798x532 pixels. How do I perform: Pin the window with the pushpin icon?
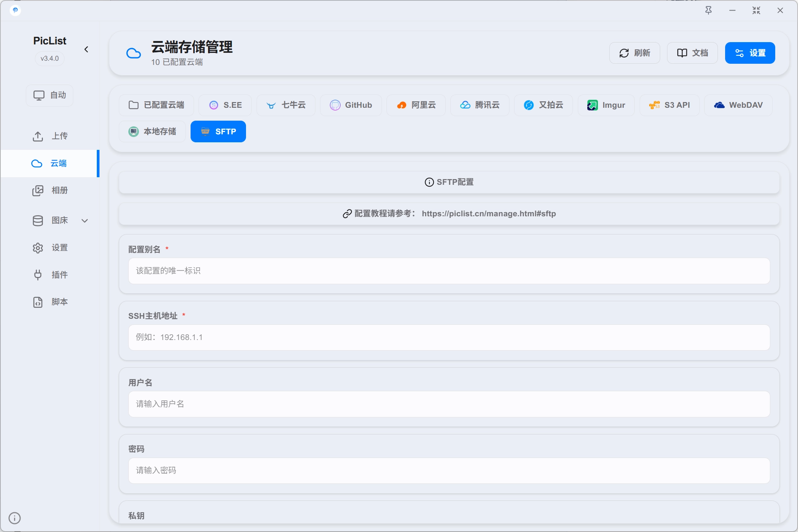click(x=708, y=10)
